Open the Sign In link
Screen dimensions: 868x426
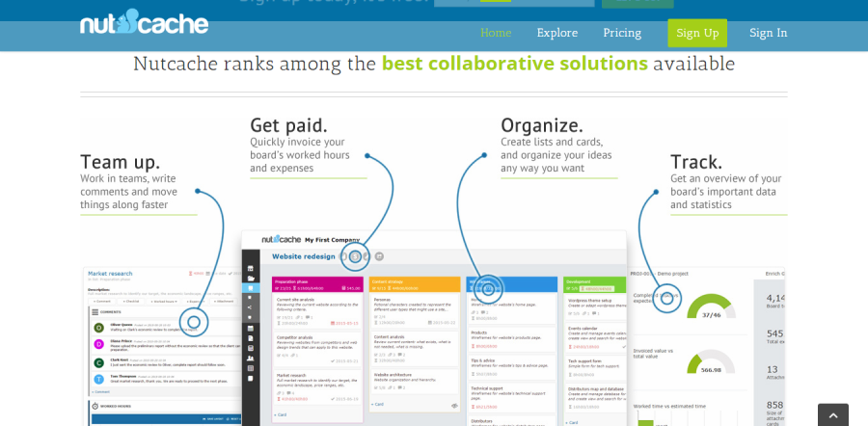point(769,33)
